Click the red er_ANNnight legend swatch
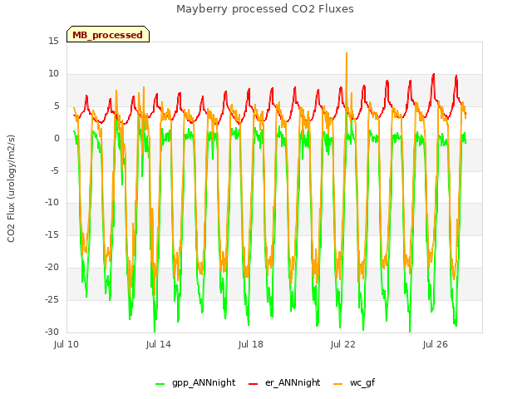This screenshot has height=399, width=532. [x=253, y=384]
